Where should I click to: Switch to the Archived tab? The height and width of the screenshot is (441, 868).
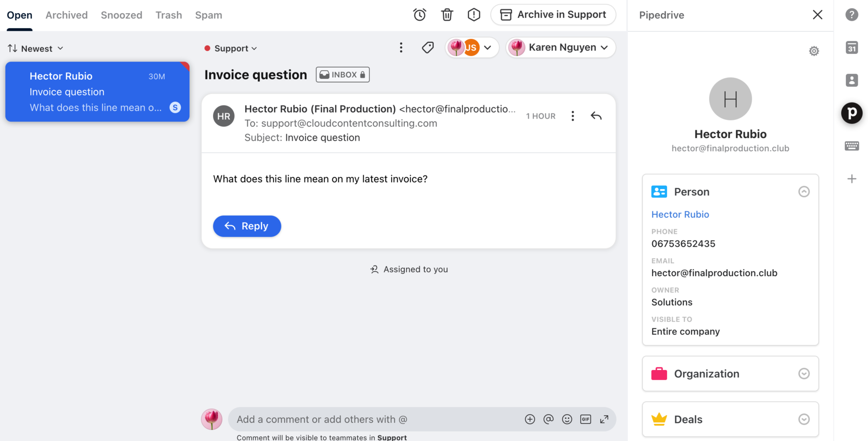pyautogui.click(x=67, y=15)
